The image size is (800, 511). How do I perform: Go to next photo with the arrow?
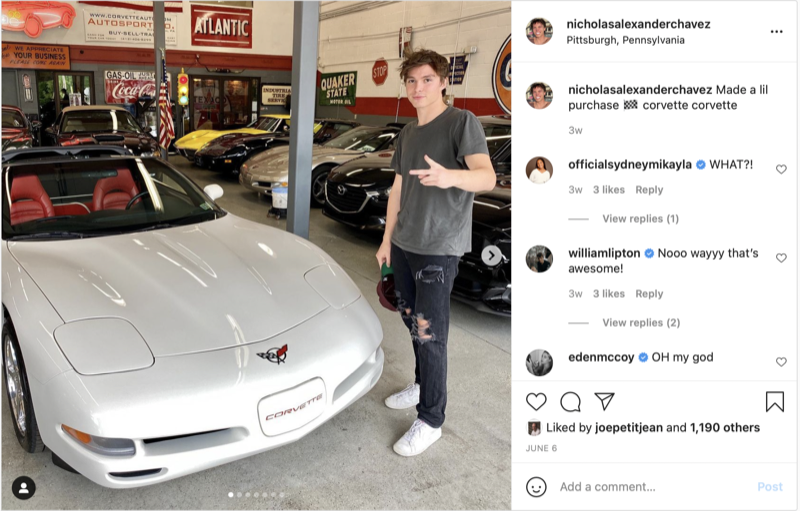tap(491, 256)
